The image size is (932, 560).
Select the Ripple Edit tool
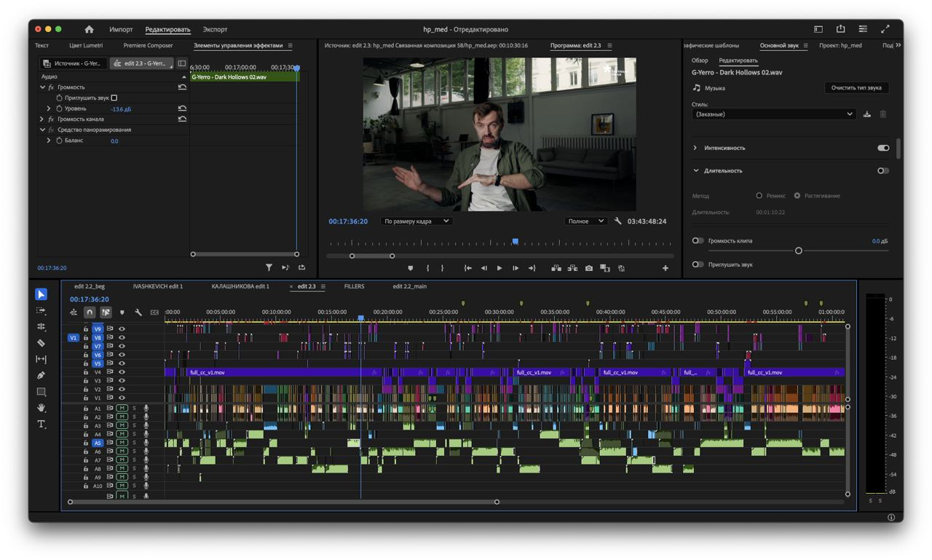pos(41,327)
